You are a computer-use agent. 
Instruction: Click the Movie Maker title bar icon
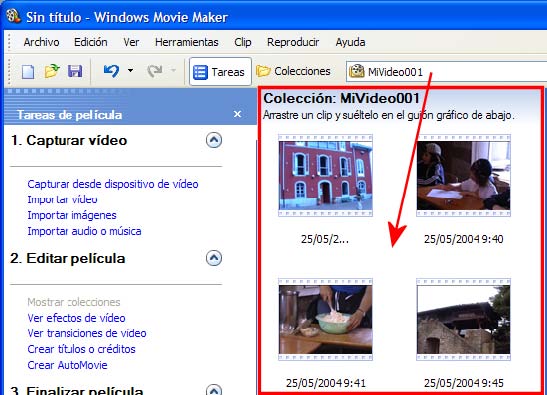tap(13, 16)
